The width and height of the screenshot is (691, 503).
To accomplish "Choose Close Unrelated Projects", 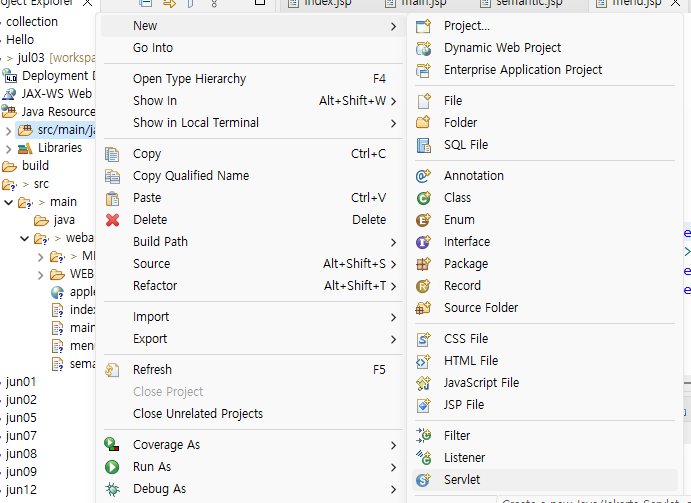I will 253,414.
